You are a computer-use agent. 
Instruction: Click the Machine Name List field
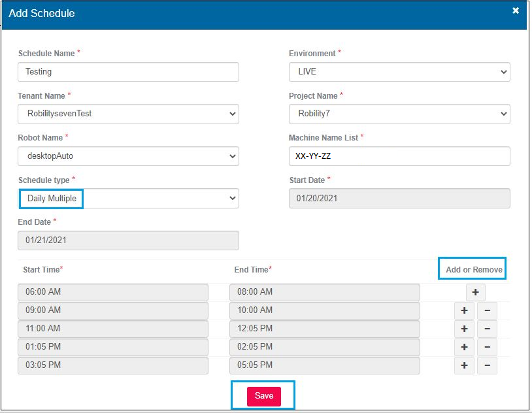click(x=399, y=156)
